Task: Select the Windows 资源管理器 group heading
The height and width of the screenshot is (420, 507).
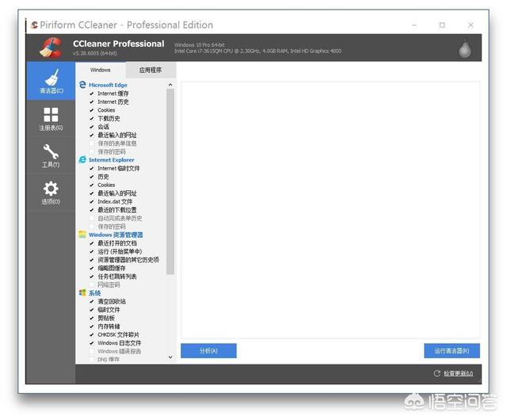Action: pyautogui.click(x=116, y=235)
